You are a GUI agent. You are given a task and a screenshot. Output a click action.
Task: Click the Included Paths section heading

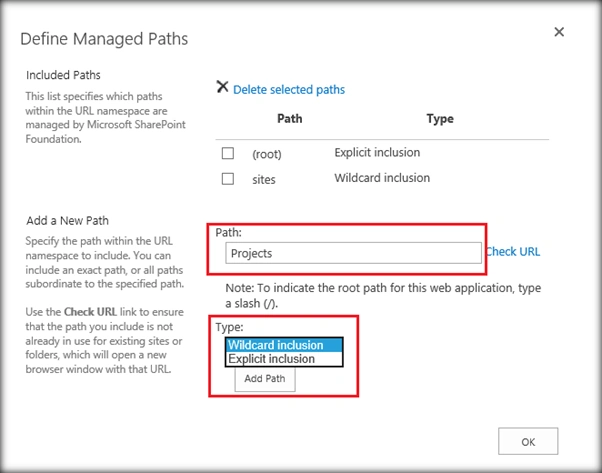point(63,75)
